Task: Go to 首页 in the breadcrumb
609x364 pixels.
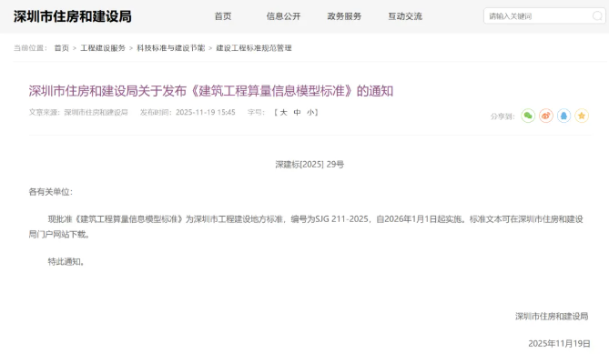Action: click(61, 47)
